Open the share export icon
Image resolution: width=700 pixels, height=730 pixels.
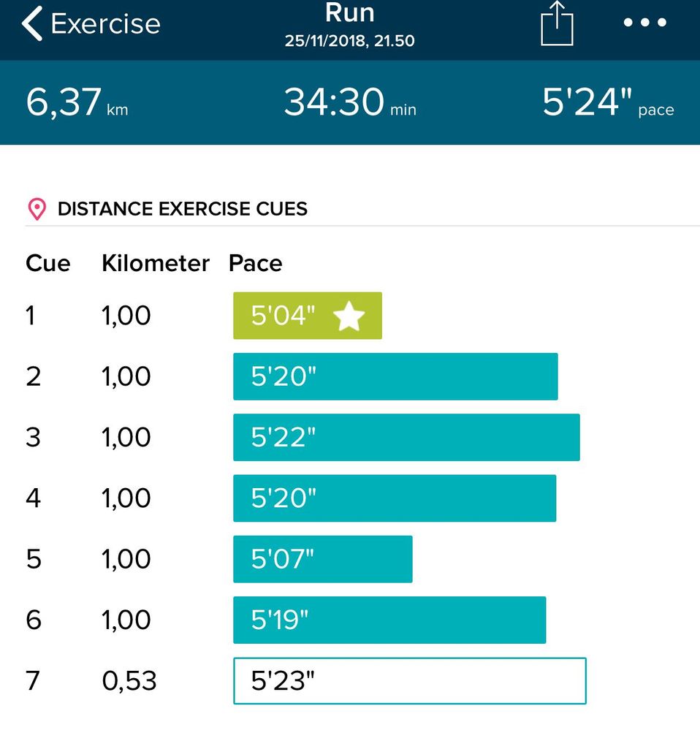tap(557, 23)
